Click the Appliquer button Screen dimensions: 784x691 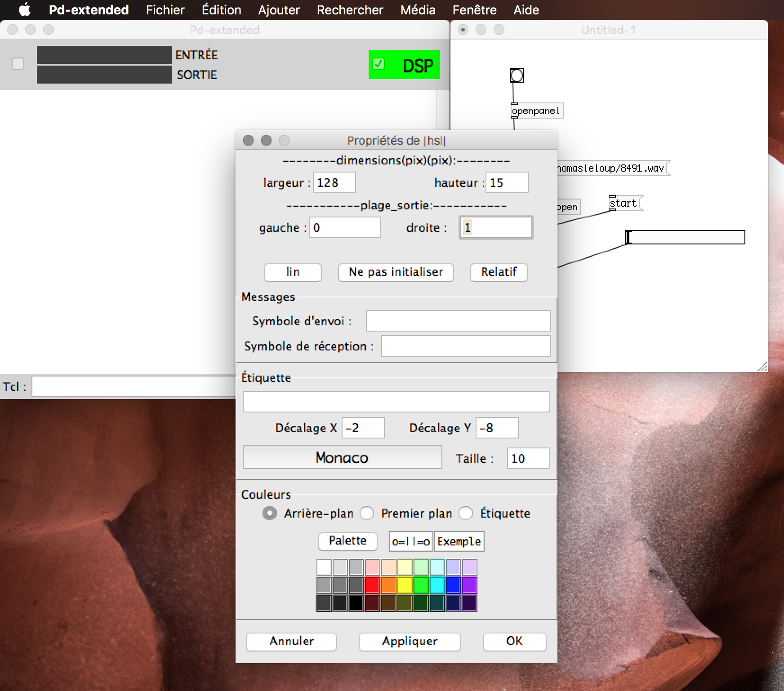click(x=410, y=642)
